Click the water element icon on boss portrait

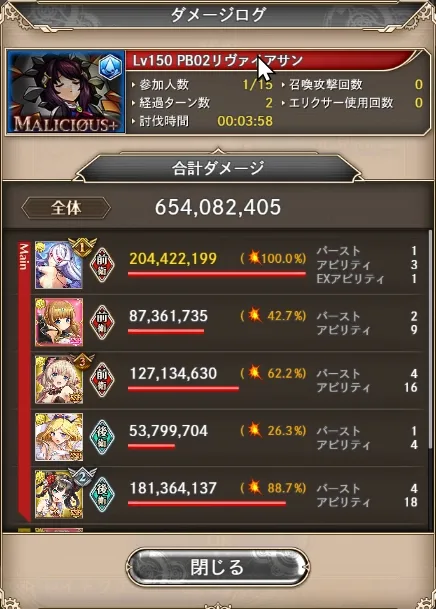point(110,66)
